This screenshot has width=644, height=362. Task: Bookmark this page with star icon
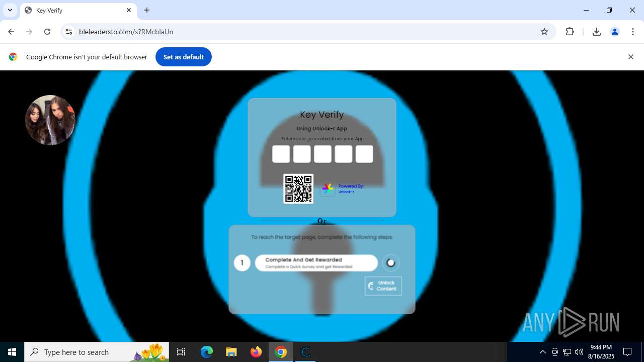click(544, 32)
